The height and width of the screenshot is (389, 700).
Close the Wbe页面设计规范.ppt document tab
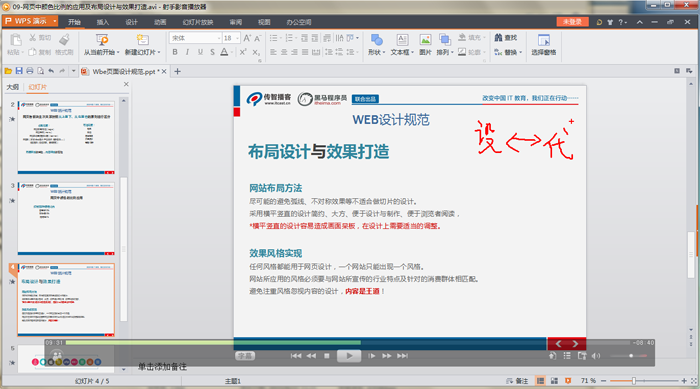164,71
